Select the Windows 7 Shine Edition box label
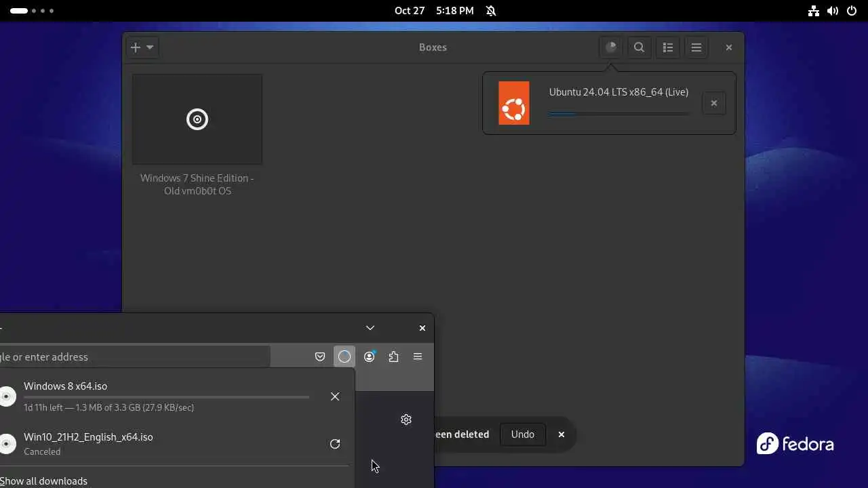This screenshot has height=488, width=868. [197, 184]
